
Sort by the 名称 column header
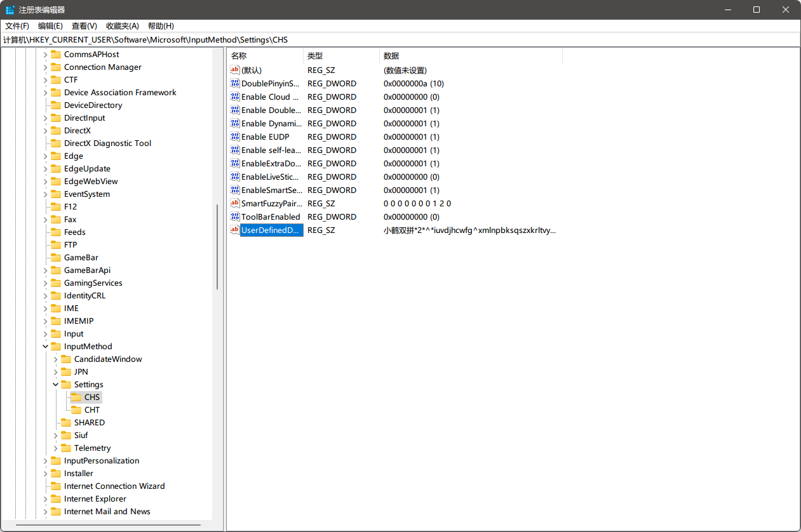[239, 56]
